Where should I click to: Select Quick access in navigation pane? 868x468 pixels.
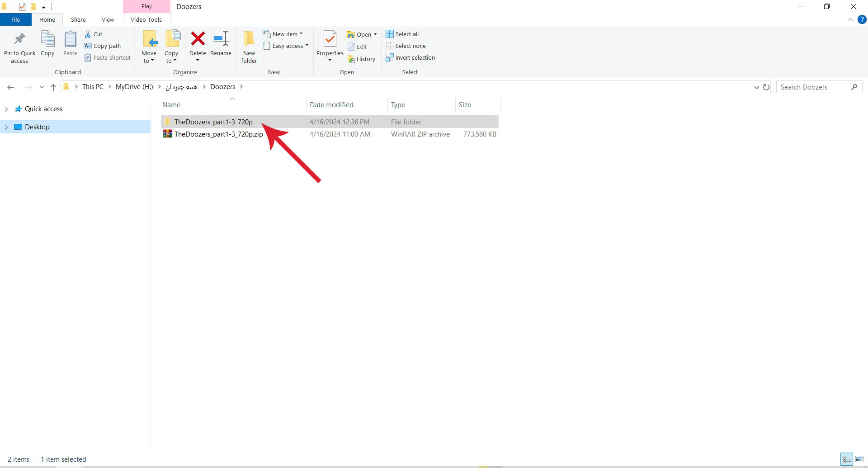(x=43, y=109)
